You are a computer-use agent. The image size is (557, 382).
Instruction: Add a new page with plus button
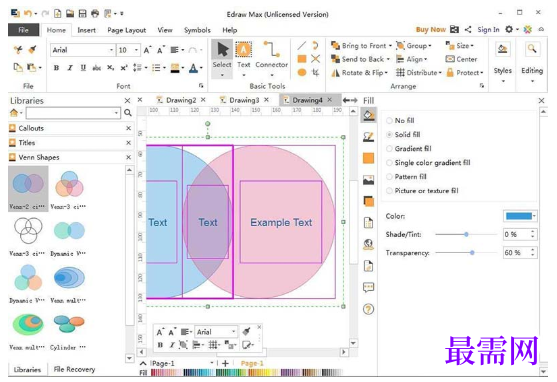[x=225, y=363]
